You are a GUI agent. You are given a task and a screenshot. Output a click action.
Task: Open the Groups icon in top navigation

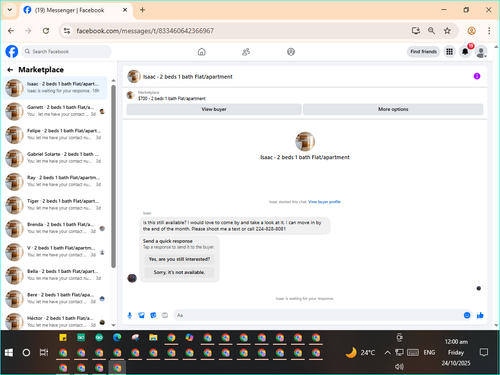pyautogui.click(x=291, y=52)
